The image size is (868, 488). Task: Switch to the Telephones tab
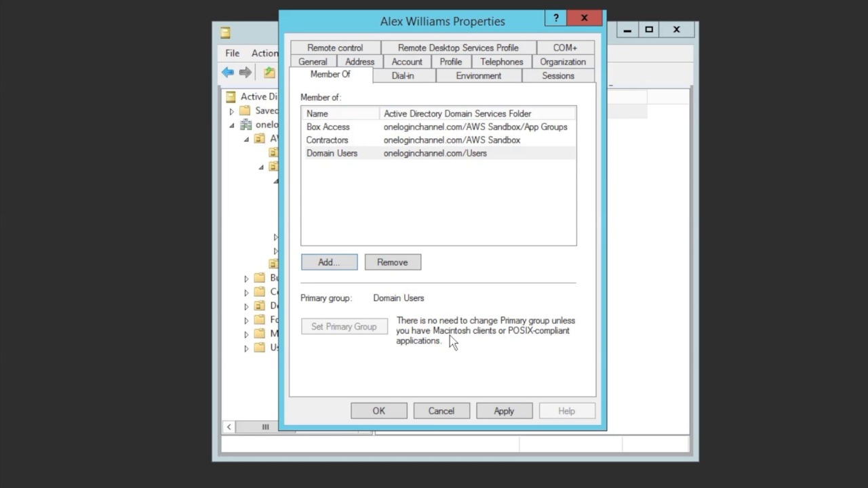[x=502, y=62]
